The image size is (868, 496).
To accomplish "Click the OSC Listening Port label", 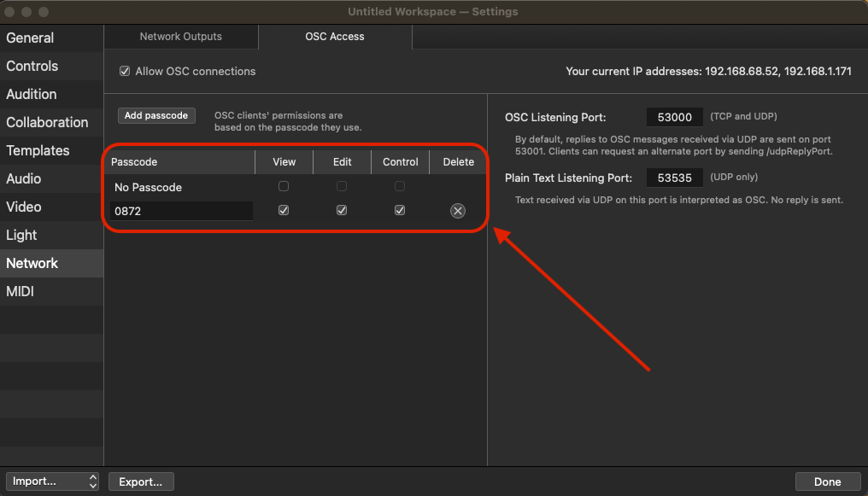I will click(555, 117).
